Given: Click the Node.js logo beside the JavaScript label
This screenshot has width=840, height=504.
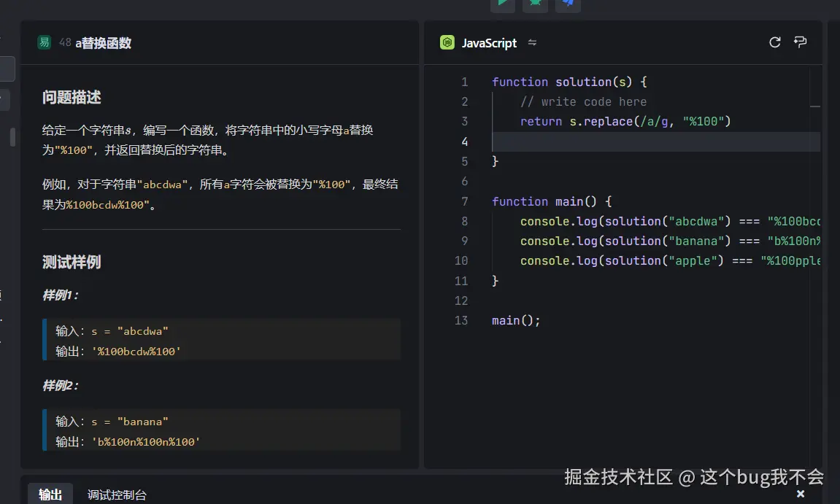Looking at the screenshot, I should point(446,42).
